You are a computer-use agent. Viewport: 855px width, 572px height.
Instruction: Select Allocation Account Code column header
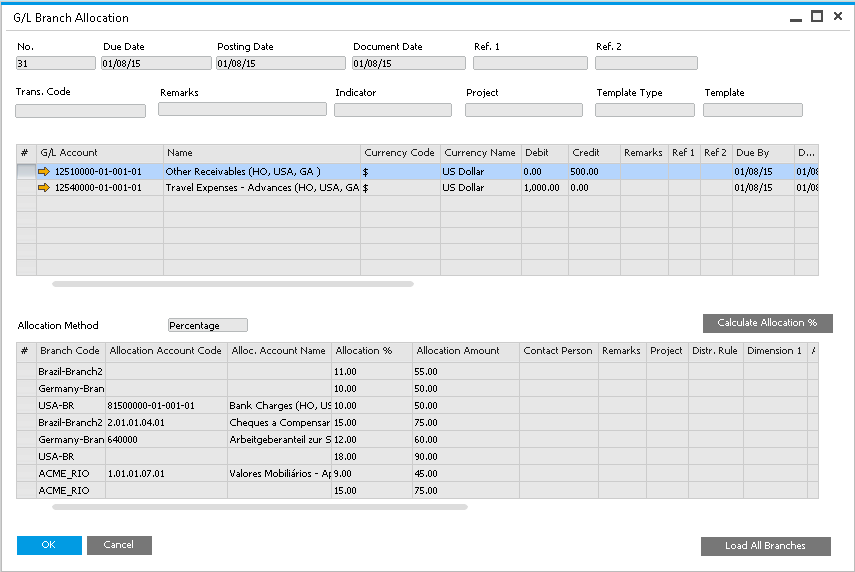166,351
